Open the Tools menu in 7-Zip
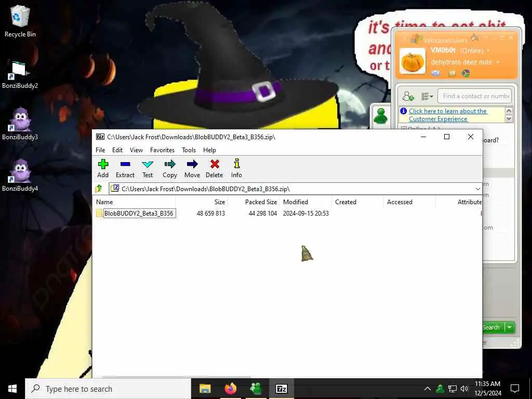This screenshot has height=399, width=532. (189, 150)
